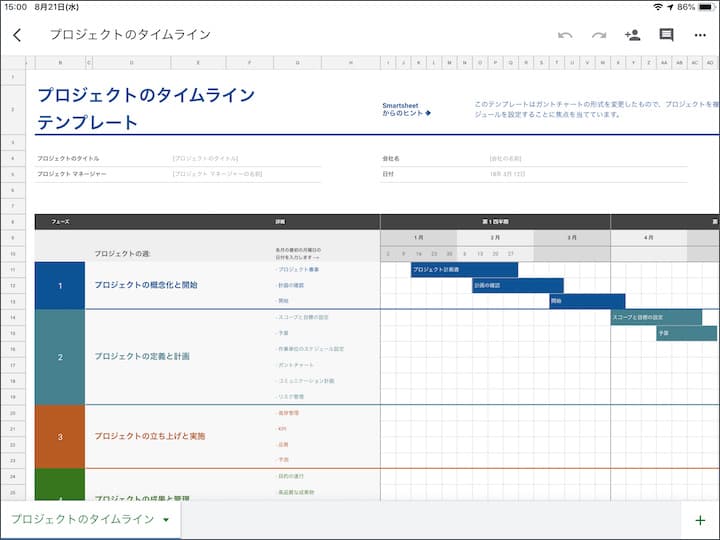
Task: Select プロジェクトの定義と計画 phase name
Action: click(142, 356)
